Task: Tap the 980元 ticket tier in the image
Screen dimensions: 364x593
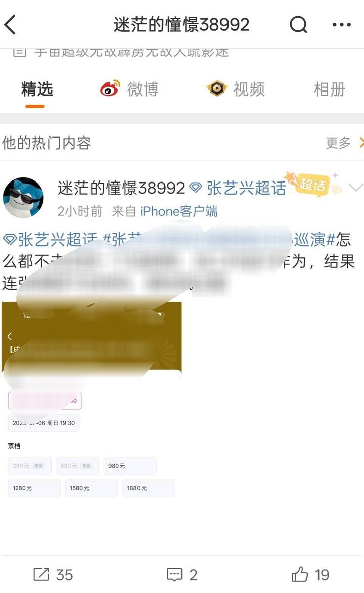Action: tap(130, 466)
